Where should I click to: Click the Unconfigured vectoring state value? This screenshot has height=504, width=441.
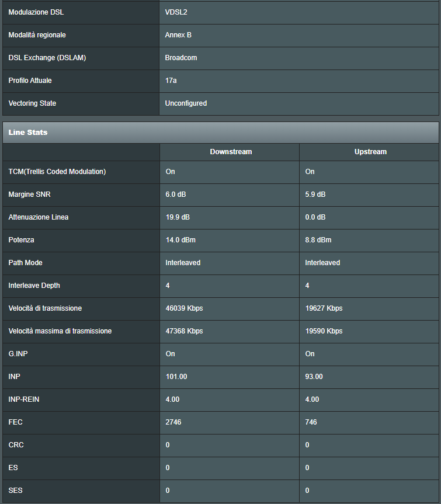coord(186,103)
